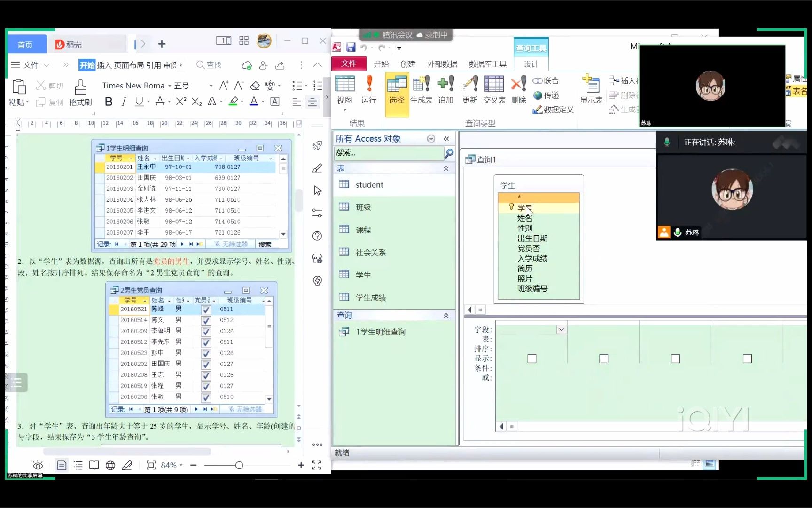
Task: Click the navigation pane 搜索 input field
Action: [389, 153]
